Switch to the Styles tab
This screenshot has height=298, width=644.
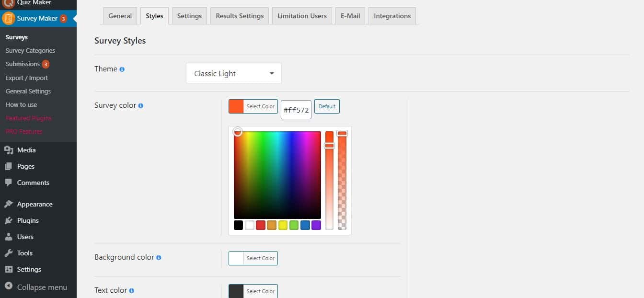coord(154,16)
